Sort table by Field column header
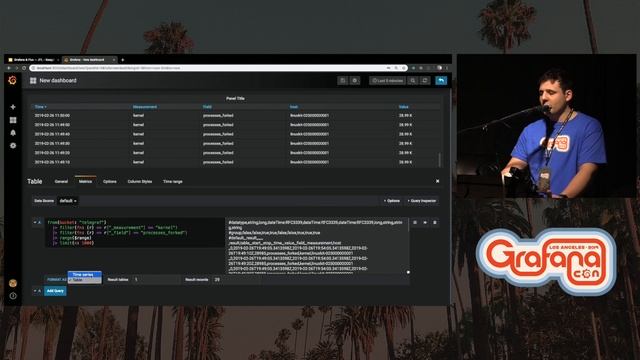This screenshot has width=640, height=360. [207, 107]
